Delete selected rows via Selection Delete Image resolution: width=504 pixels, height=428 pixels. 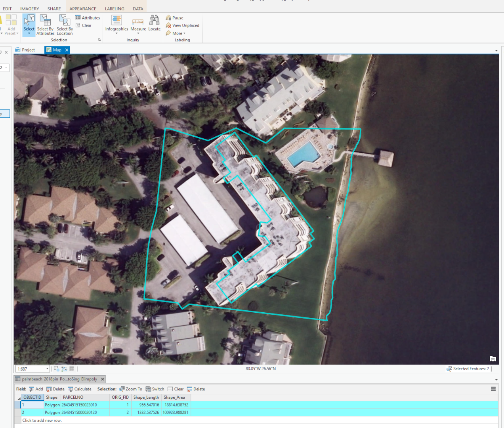point(196,389)
